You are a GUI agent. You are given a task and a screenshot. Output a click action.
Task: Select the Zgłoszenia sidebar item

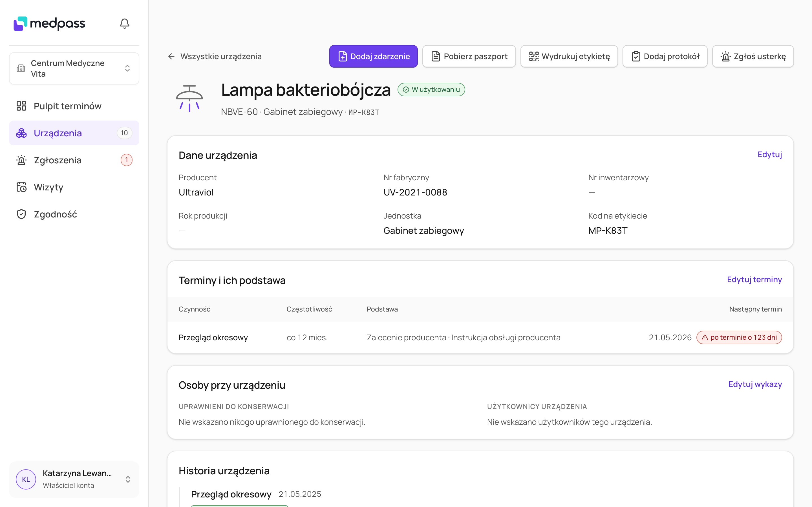(74, 160)
